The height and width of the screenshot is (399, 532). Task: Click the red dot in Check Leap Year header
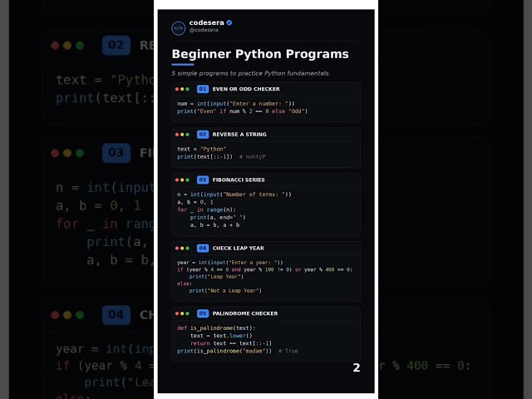tap(177, 249)
